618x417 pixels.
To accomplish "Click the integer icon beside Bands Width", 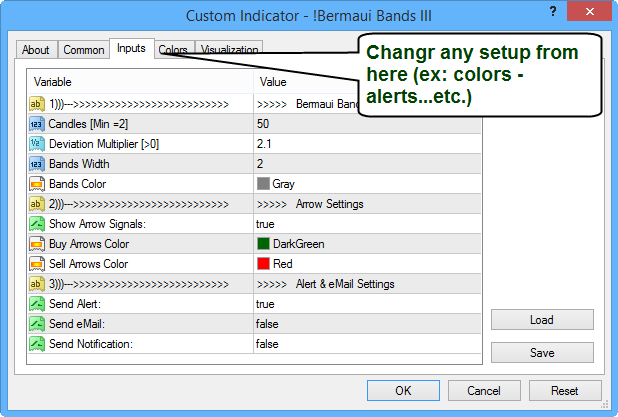I will [37, 164].
